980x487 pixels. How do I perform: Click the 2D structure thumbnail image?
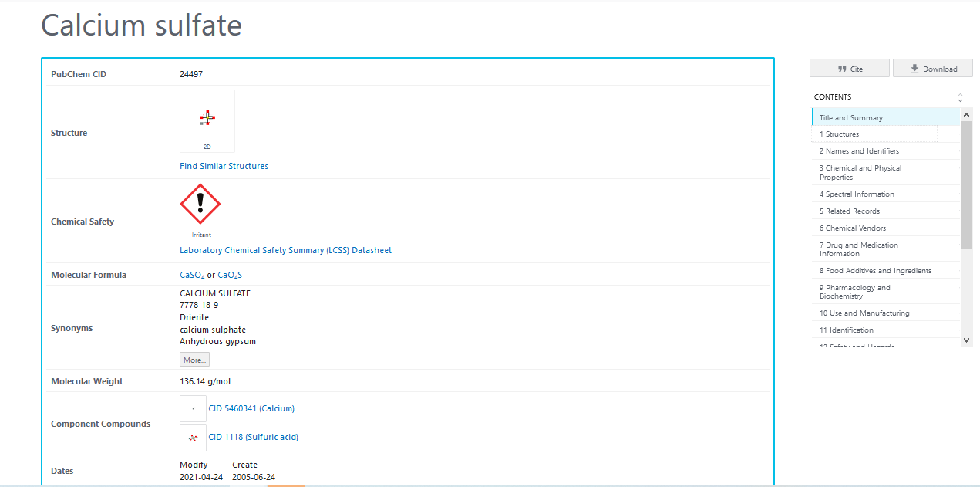coord(207,120)
